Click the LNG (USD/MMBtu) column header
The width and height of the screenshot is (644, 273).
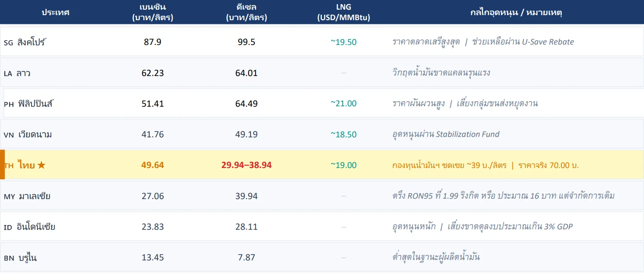pyautogui.click(x=343, y=12)
